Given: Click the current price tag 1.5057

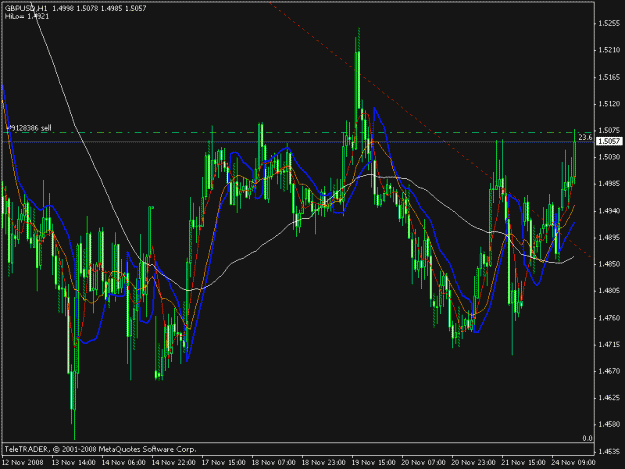Looking at the screenshot, I should click(609, 141).
